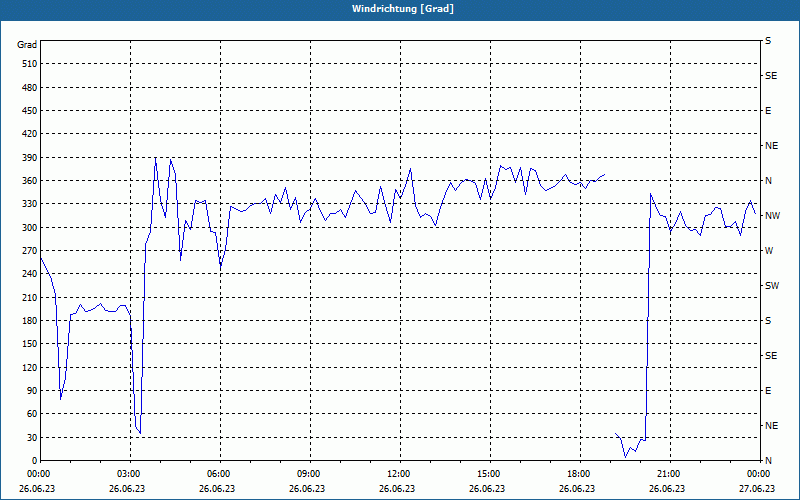Select the 150 degree axis label
The width and height of the screenshot is (800, 500).
click(29, 344)
